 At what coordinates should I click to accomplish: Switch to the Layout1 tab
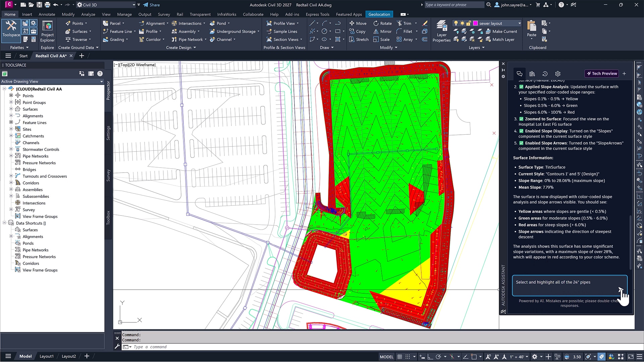[x=46, y=356]
